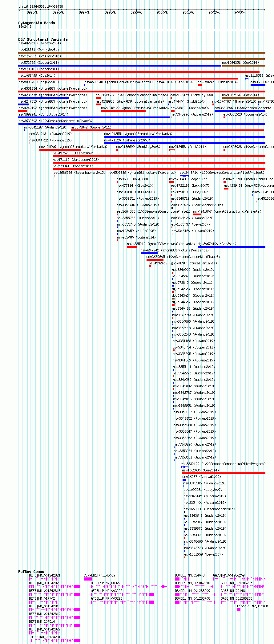Select nsv1070787 (Thareja2015) label
Image resolution: width=274 pixels, height=644 pixels.
point(234,101)
